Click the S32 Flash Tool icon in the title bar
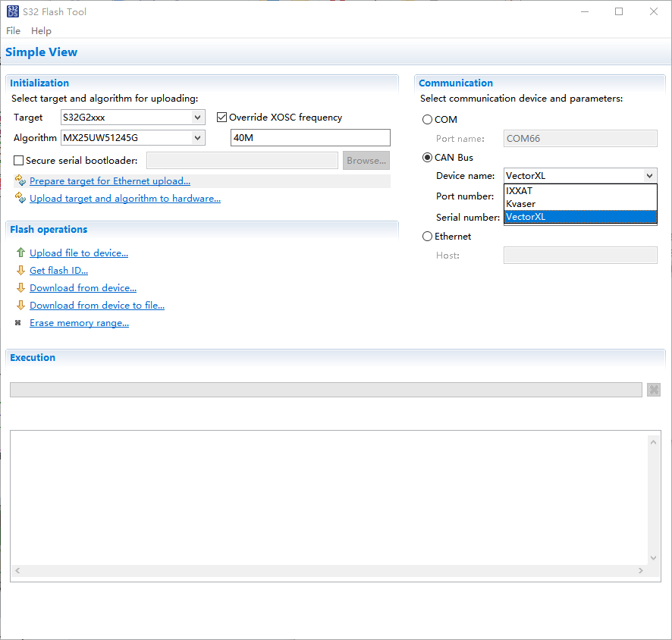The image size is (672, 640). pos(12,11)
